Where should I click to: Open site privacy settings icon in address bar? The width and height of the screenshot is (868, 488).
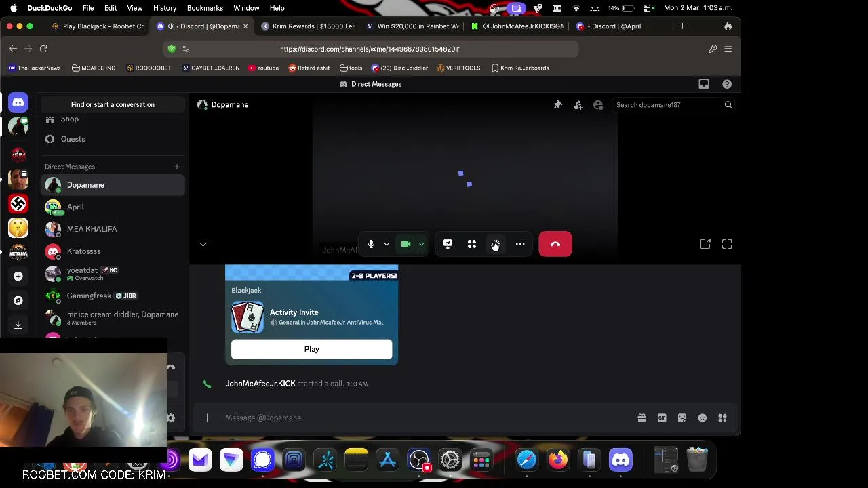click(x=186, y=49)
